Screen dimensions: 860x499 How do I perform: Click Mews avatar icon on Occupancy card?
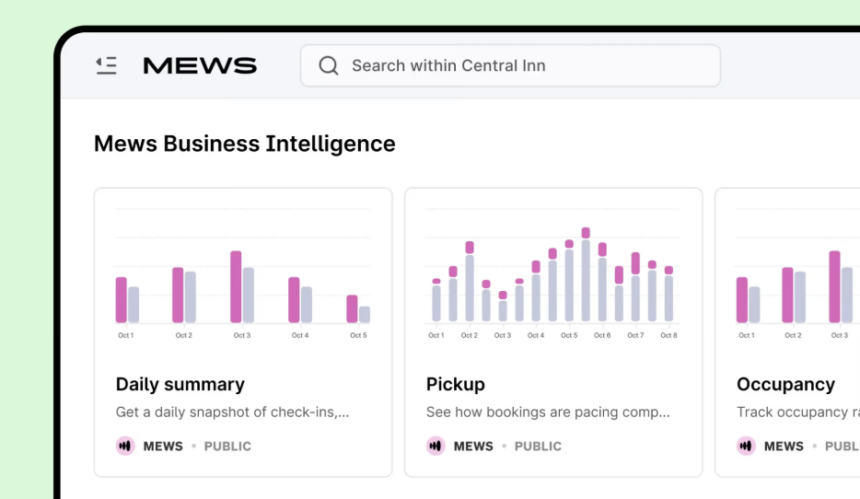point(746,446)
